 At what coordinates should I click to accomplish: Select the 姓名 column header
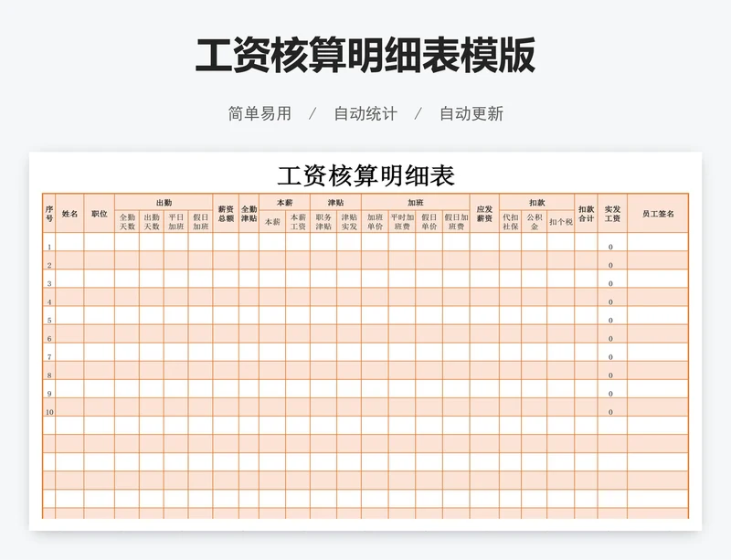(69, 214)
